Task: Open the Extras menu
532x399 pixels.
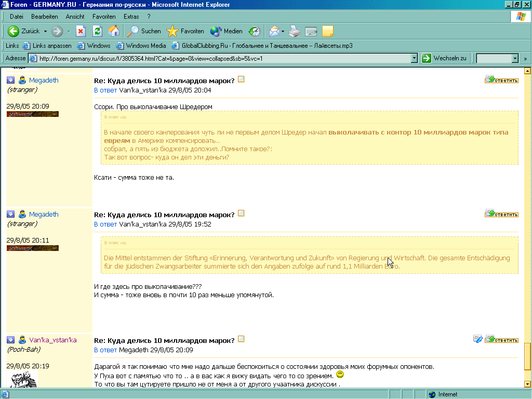Action: pos(131,17)
